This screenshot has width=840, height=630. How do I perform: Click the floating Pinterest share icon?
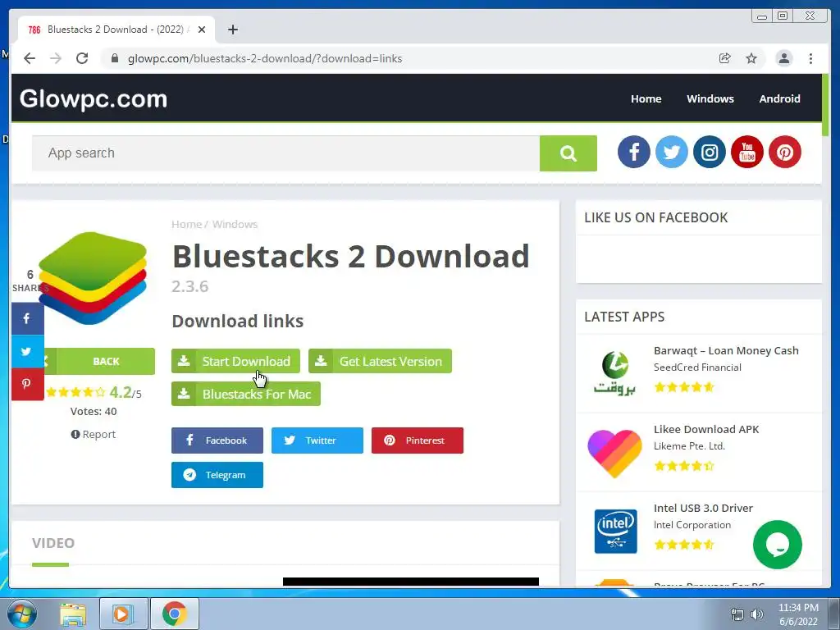[x=27, y=384]
